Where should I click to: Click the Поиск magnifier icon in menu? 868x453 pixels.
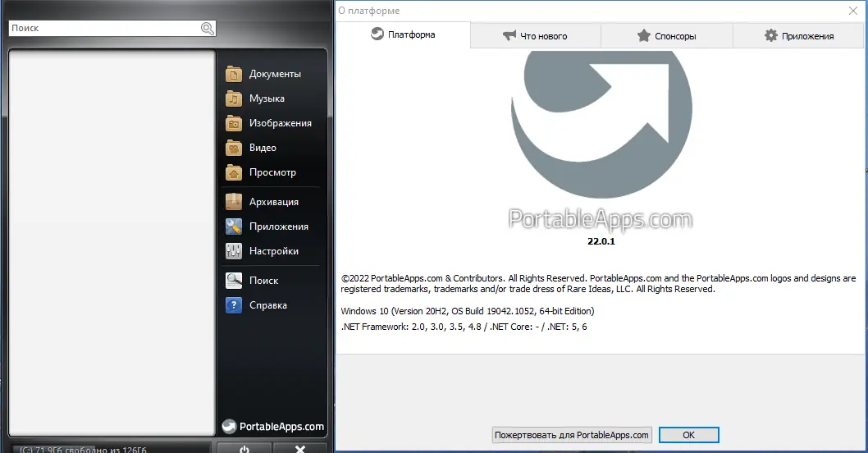pos(234,280)
